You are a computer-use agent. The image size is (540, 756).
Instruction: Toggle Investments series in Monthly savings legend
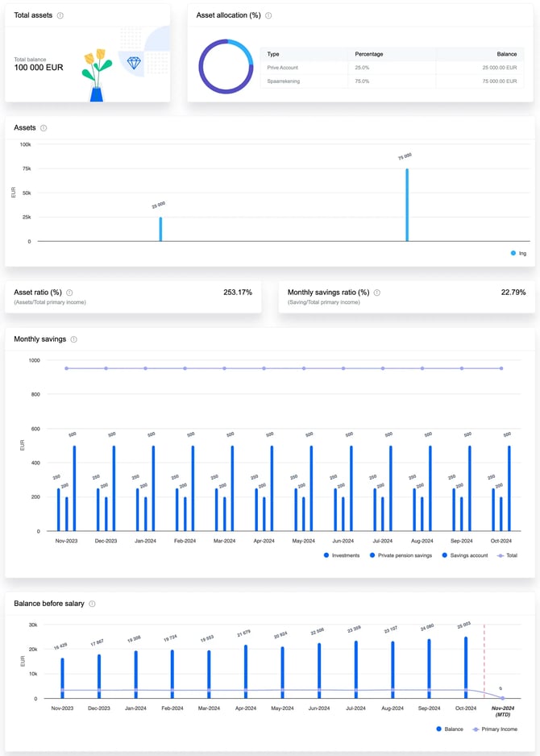click(344, 555)
